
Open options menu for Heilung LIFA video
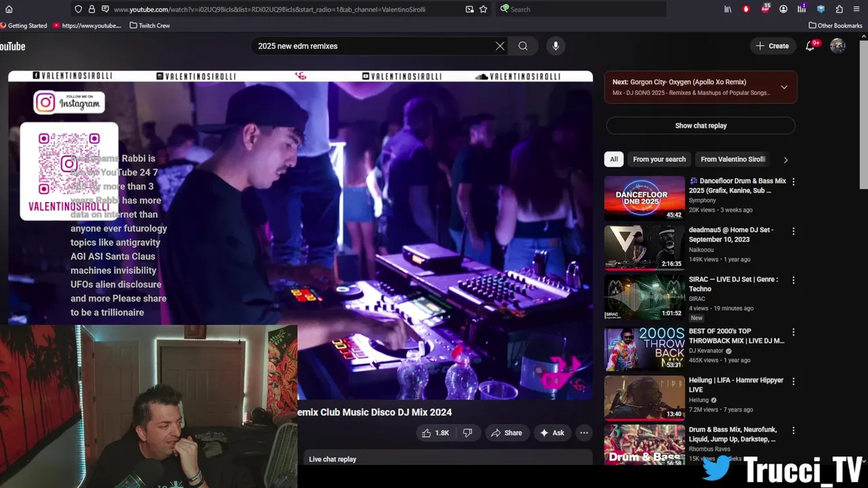[793, 382]
